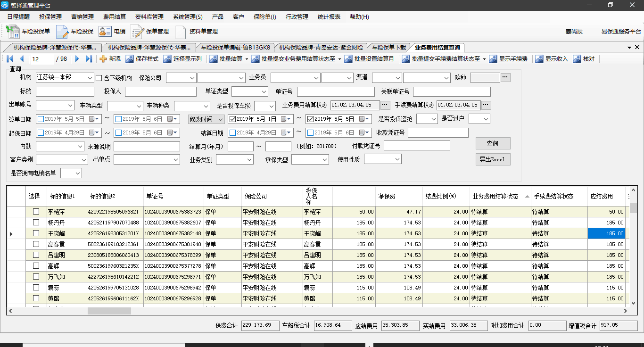Click the 查询 search button
Image resolution: width=644 pixels, height=347 pixels.
(492, 143)
